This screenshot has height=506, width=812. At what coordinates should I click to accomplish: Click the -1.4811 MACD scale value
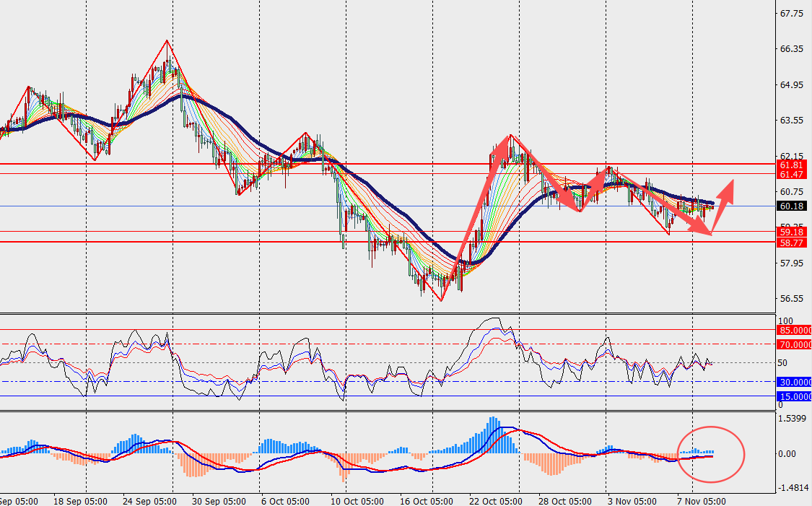793,488
